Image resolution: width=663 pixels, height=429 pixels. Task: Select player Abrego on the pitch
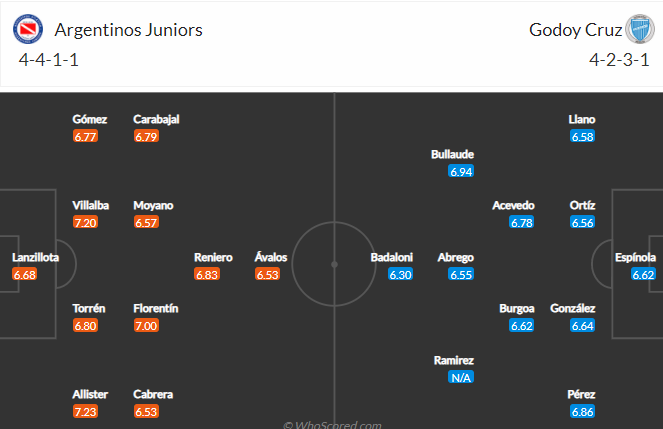(455, 257)
